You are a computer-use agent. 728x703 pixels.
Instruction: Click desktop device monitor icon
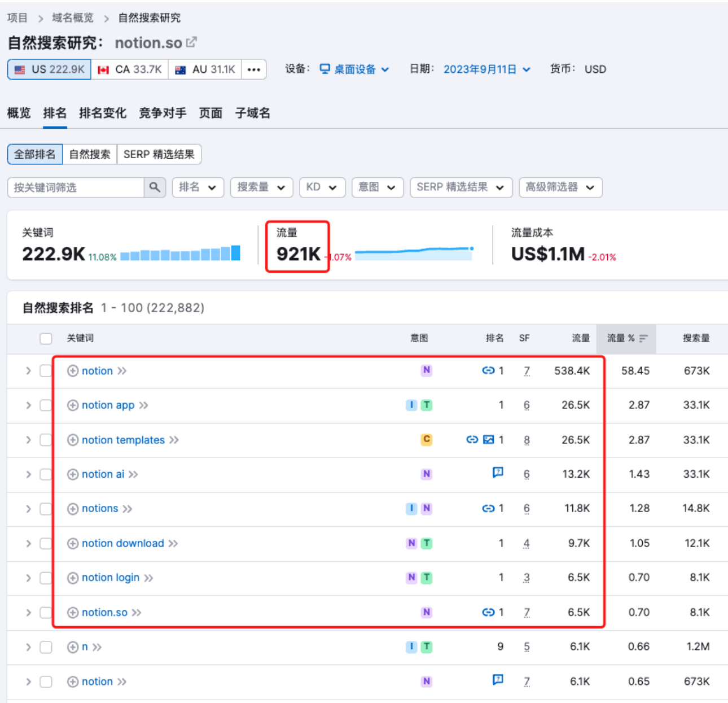click(x=324, y=69)
